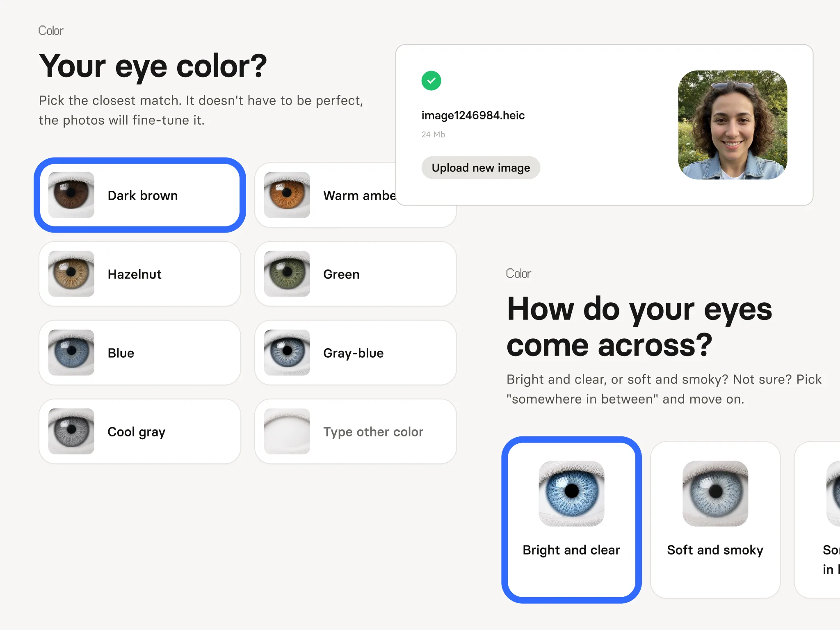Click the hazelnut eye swatch image
Viewport: 840px width, 630px height.
(x=71, y=274)
